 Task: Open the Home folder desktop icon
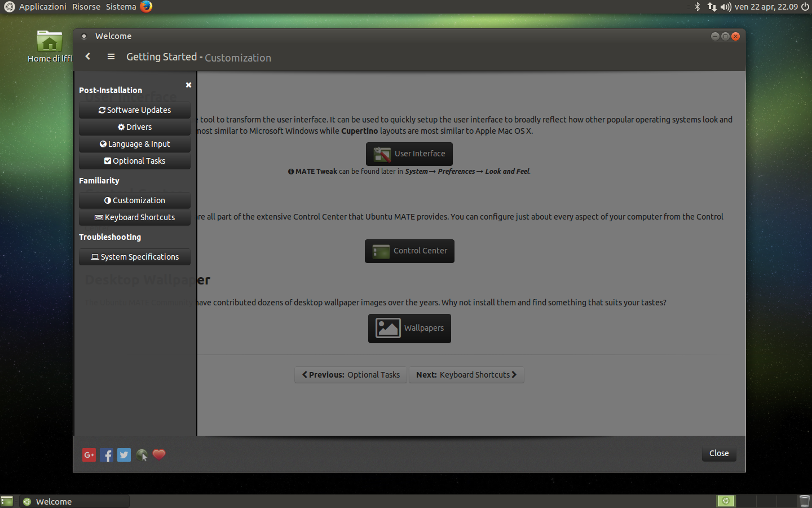pyautogui.click(x=50, y=43)
